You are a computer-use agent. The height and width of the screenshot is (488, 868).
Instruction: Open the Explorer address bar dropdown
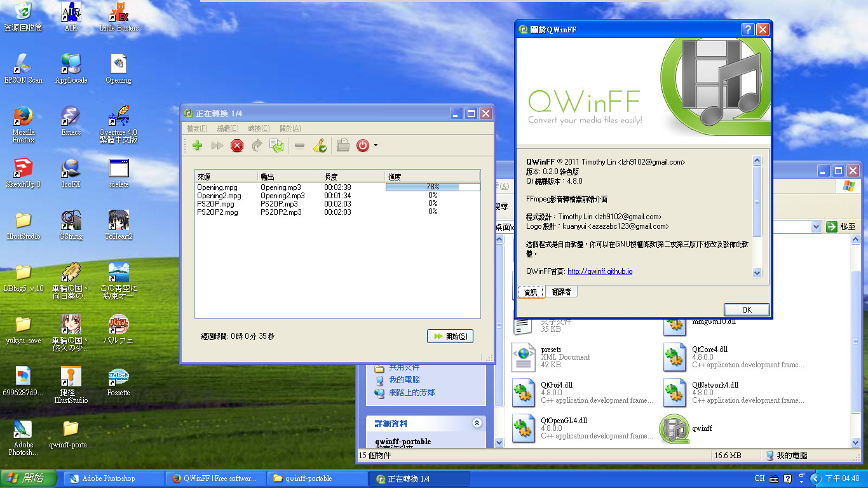coord(817,227)
